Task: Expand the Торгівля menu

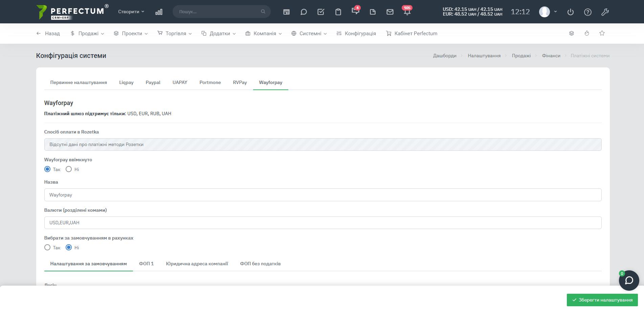Action: pos(175,34)
